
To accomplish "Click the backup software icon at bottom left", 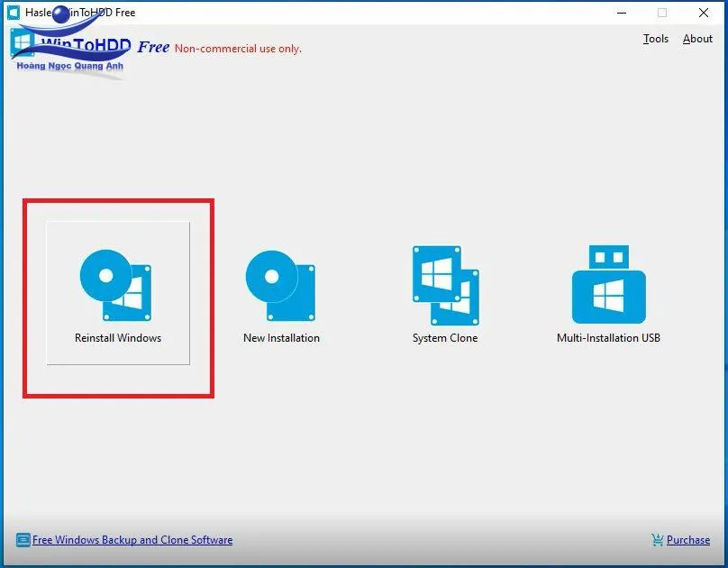I will [x=23, y=539].
